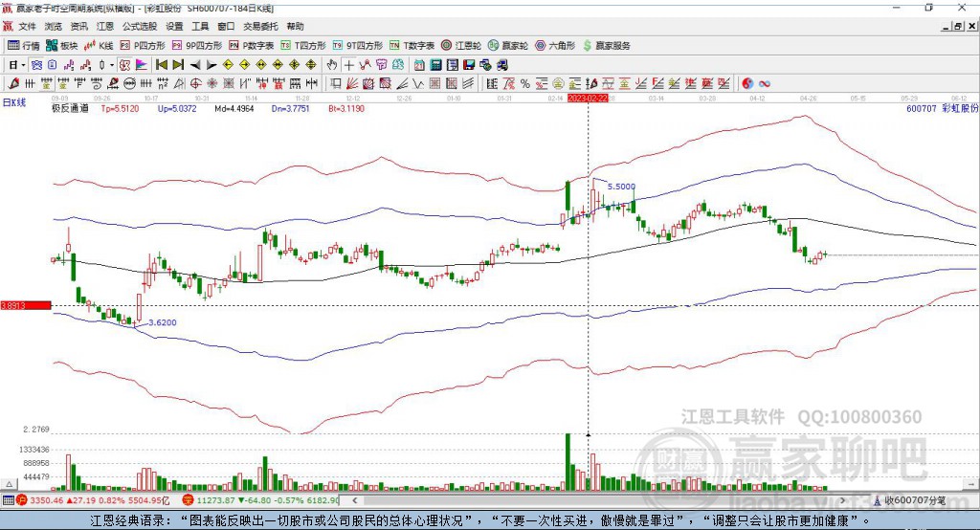Open the 六角形 hexagon tool
Image resolution: width=980 pixels, height=530 pixels.
point(555,46)
